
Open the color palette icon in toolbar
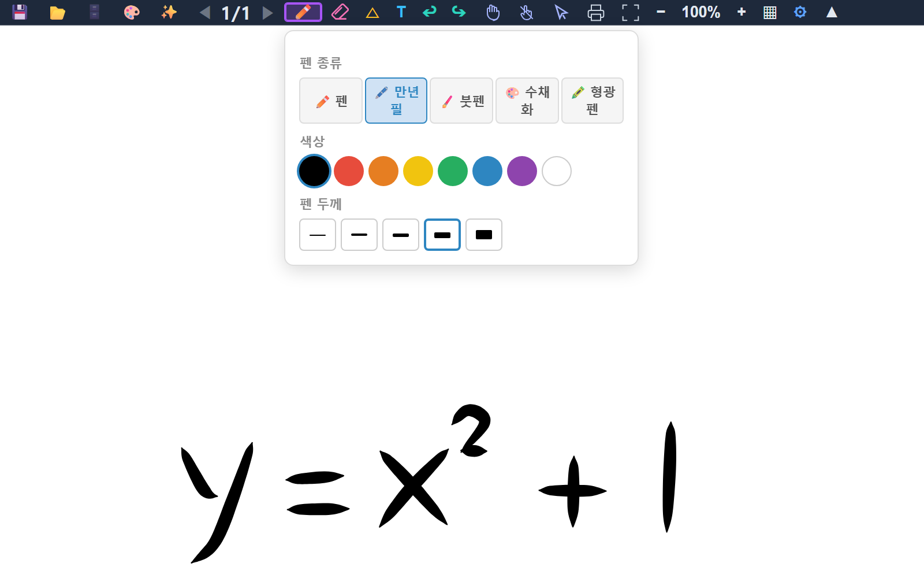[132, 12]
